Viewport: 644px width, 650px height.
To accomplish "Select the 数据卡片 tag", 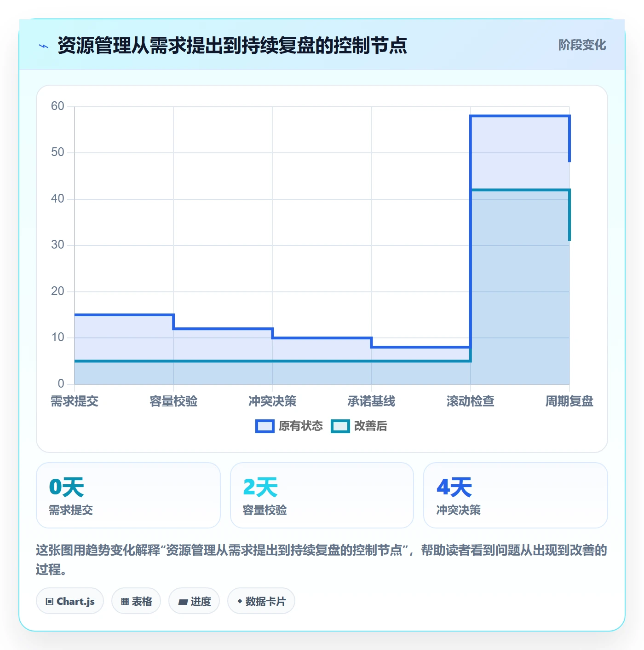I will click(261, 601).
